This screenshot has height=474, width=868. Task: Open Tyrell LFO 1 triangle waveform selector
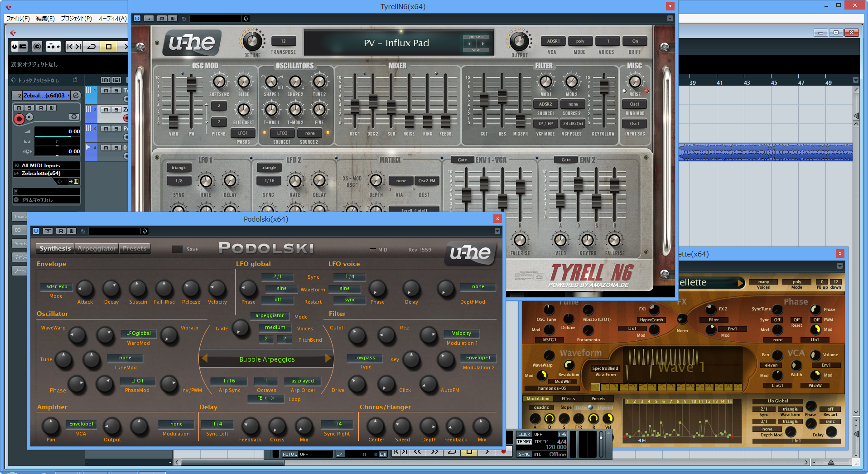pyautogui.click(x=179, y=168)
